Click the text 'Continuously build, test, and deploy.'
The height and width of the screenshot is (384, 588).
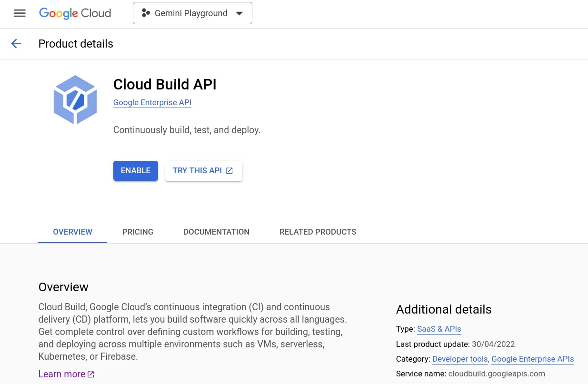[187, 130]
